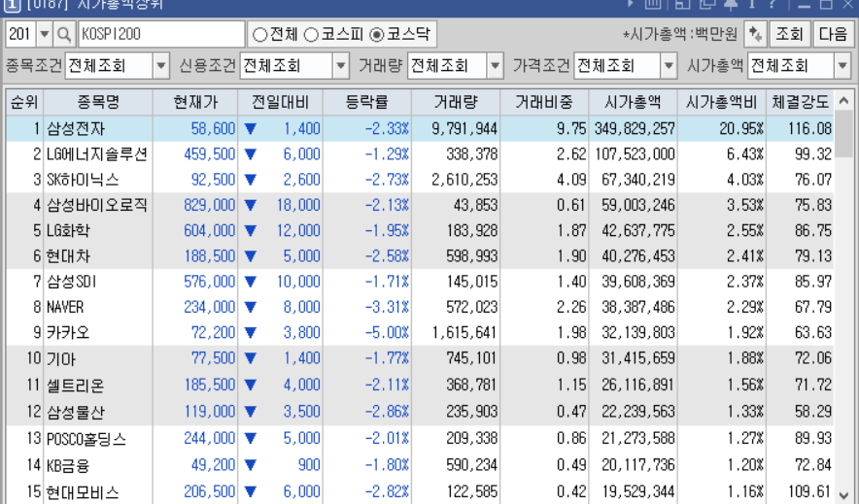Click the 전일대비 column header

tap(281, 102)
